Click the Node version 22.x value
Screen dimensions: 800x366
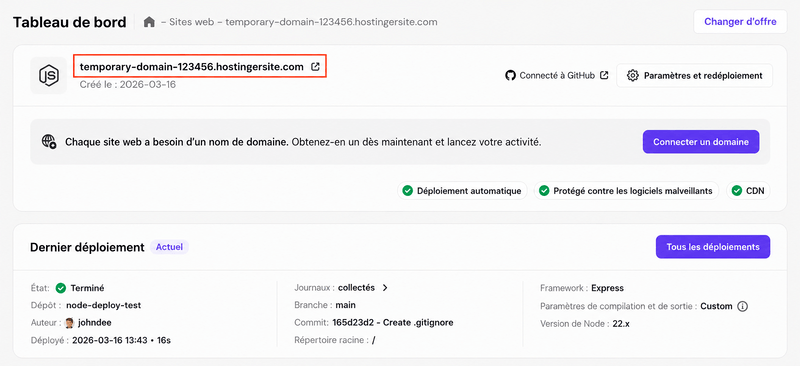pyautogui.click(x=621, y=324)
